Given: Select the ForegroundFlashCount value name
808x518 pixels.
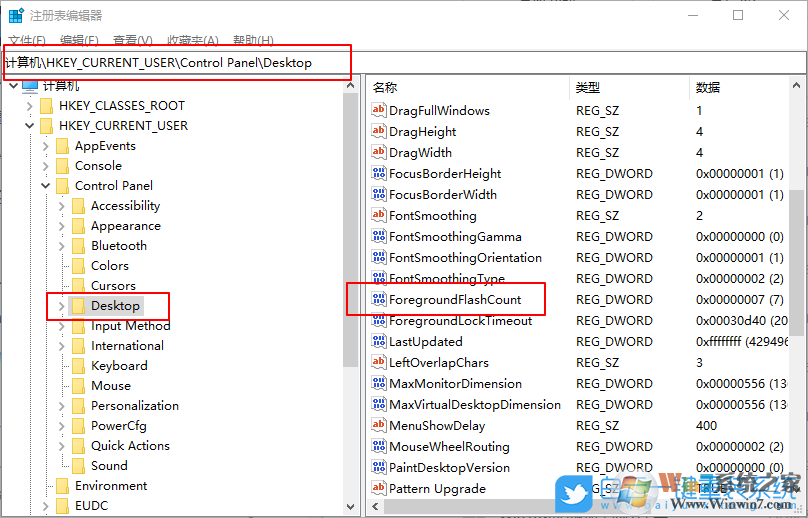Looking at the screenshot, I should click(455, 299).
